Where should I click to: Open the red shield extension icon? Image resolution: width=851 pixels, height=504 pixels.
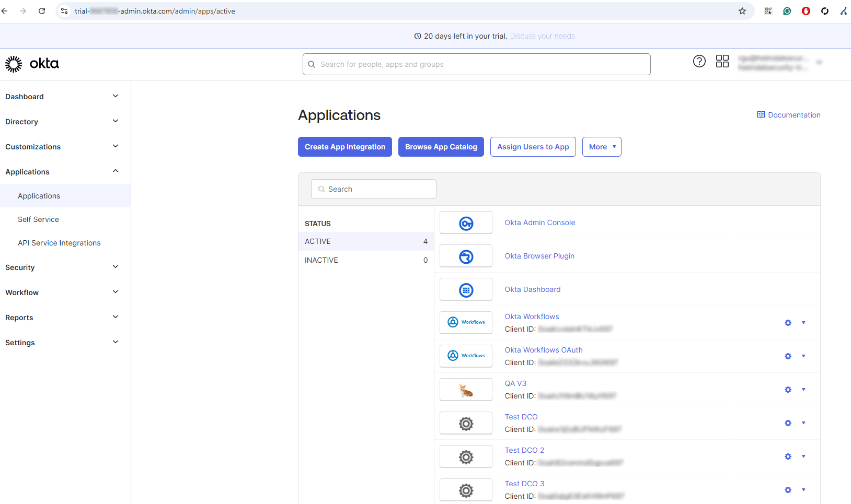(x=806, y=11)
